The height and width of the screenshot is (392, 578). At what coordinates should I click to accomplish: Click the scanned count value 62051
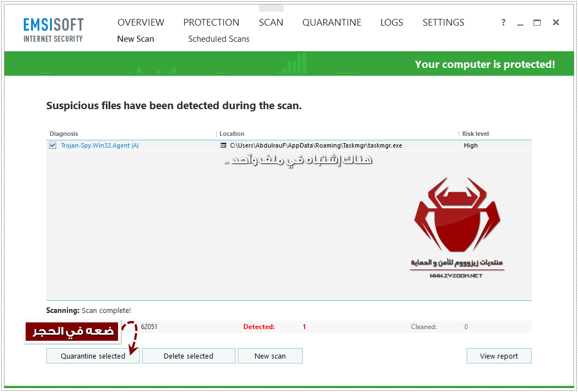click(149, 327)
